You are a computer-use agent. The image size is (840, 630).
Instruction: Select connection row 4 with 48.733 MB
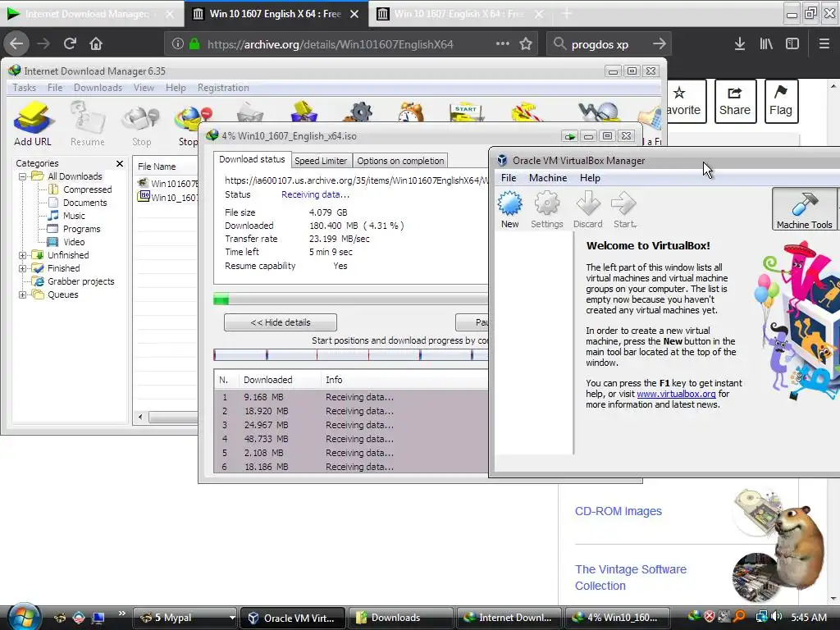[351, 439]
